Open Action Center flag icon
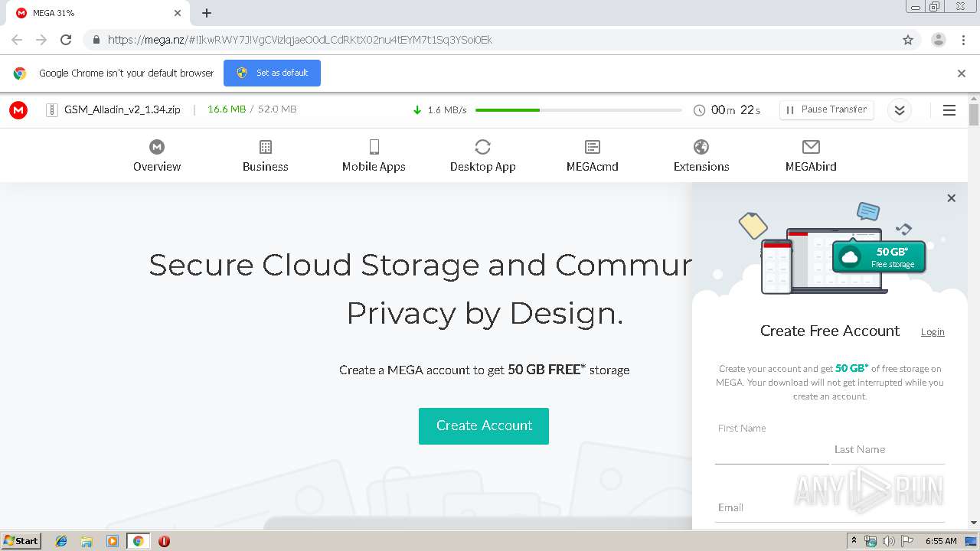 click(907, 541)
